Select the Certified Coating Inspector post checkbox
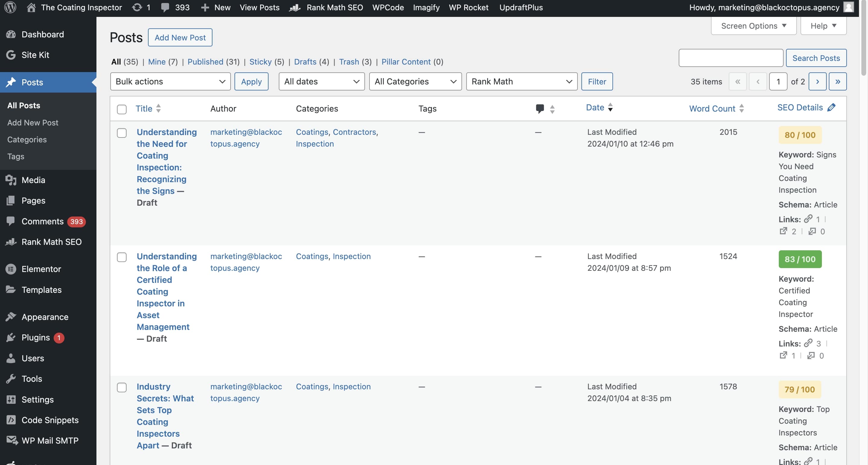Screen dimensions: 868x465 pos(122,257)
